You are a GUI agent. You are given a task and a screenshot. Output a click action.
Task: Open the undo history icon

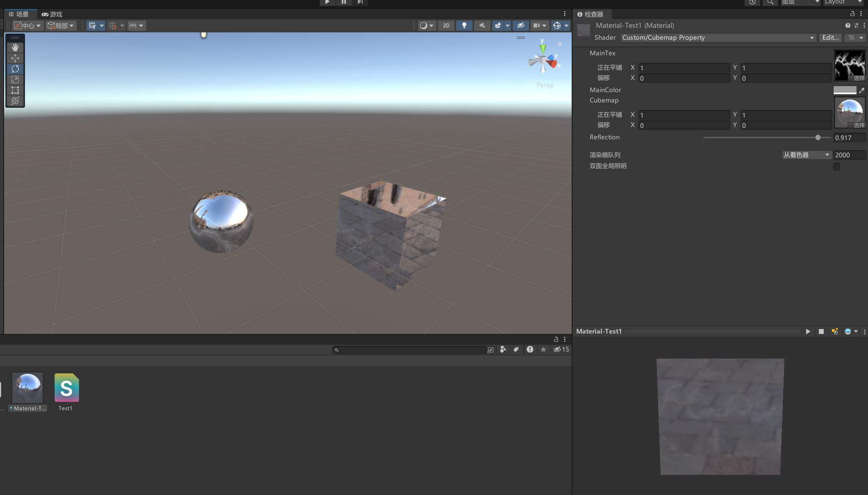752,2
